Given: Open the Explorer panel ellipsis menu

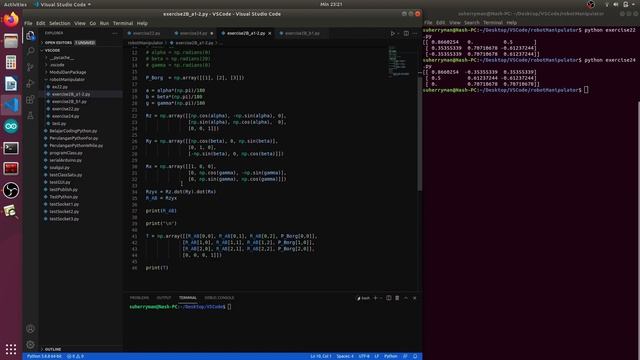Looking at the screenshot, I should tap(115, 33).
